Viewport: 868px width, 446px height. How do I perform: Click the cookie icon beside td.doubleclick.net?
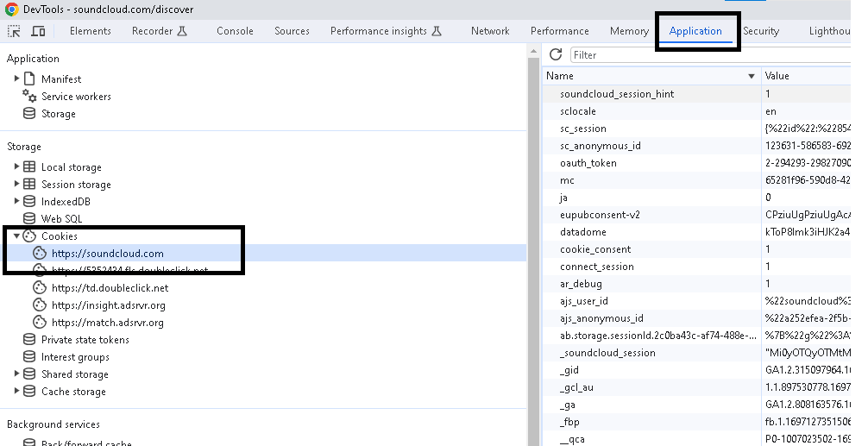[x=40, y=288]
